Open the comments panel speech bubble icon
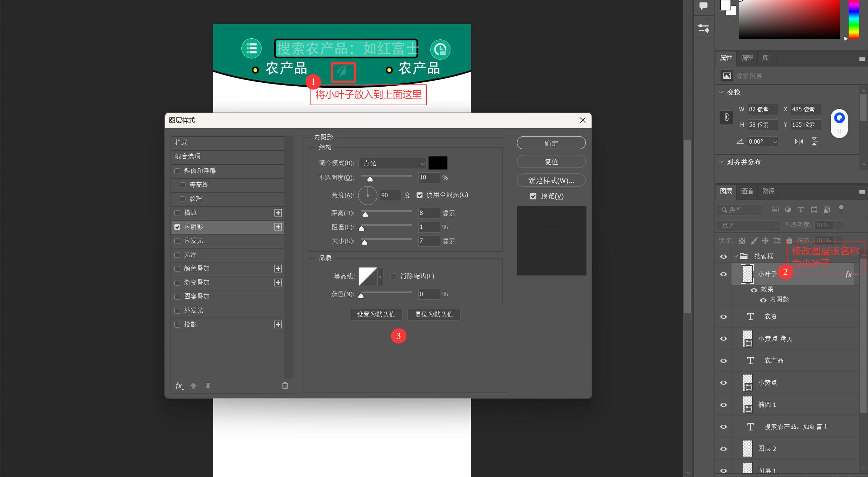This screenshot has width=868, height=477. (703, 6)
